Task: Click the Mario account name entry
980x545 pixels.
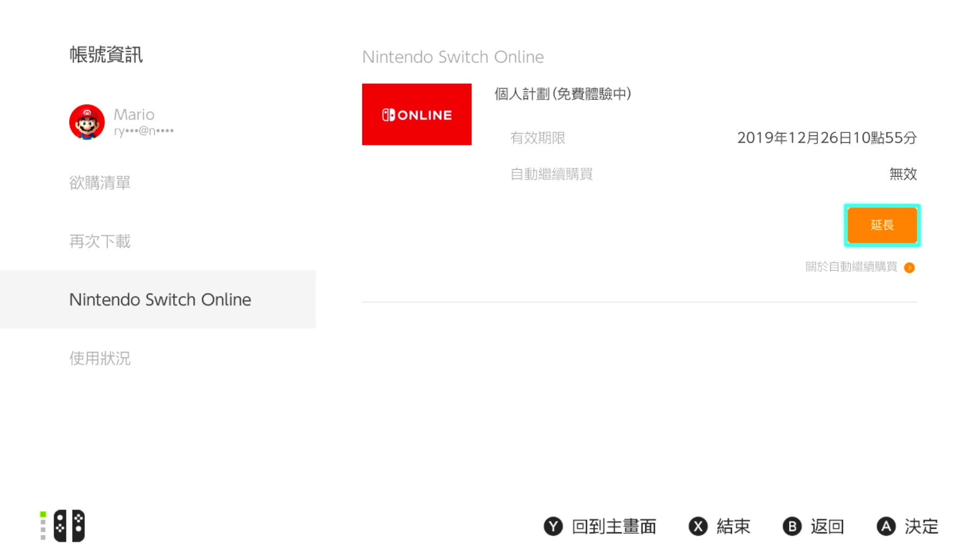Action: click(x=134, y=115)
